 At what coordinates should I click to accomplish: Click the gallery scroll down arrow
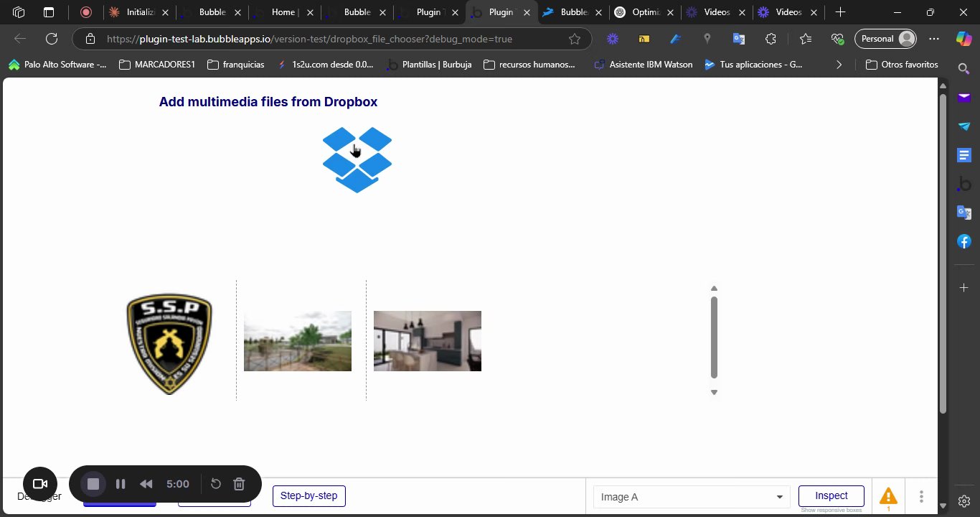pos(714,392)
